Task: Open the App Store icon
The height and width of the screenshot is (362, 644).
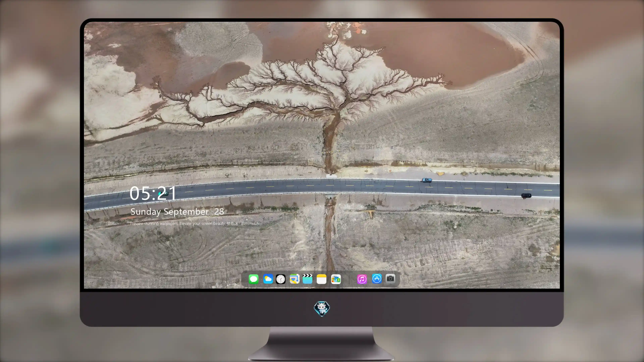Action: click(377, 279)
